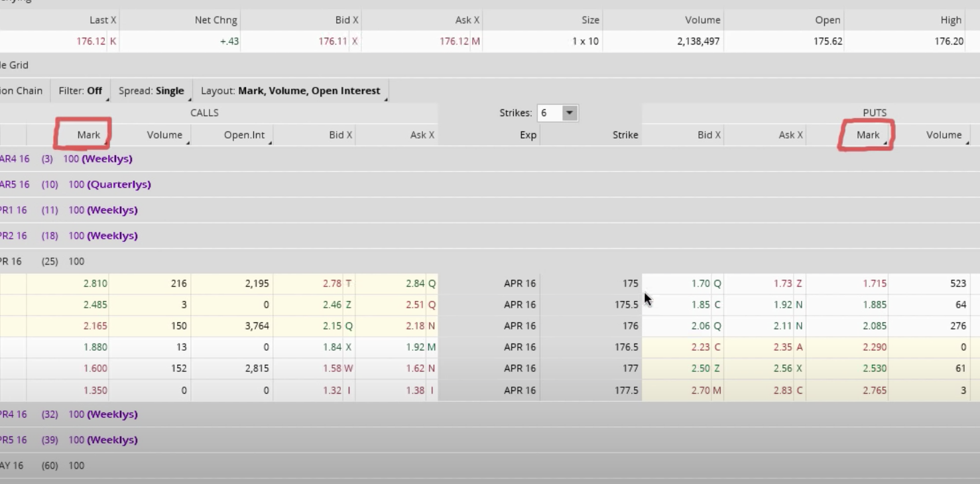Click the call mark value 2.810
Viewport: 980px width, 484px height.
coord(95,284)
